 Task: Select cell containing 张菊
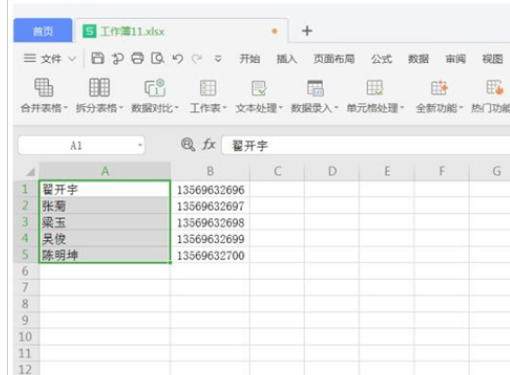tap(105, 206)
